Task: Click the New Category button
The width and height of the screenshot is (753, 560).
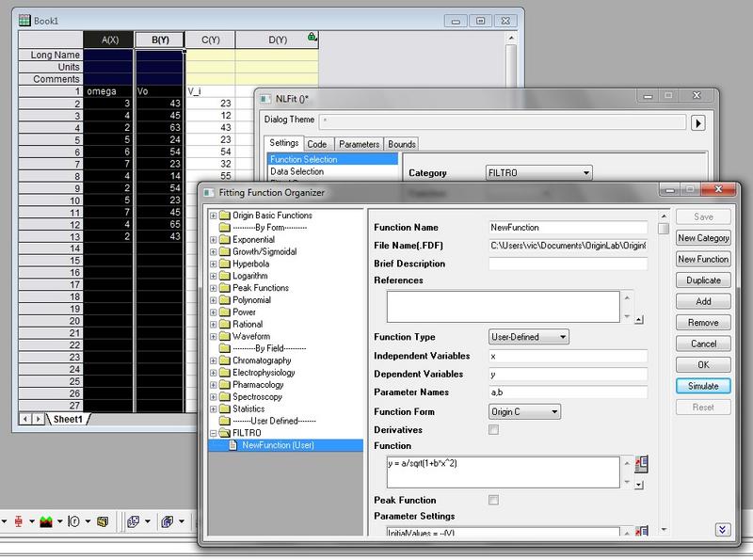Action: (702, 238)
